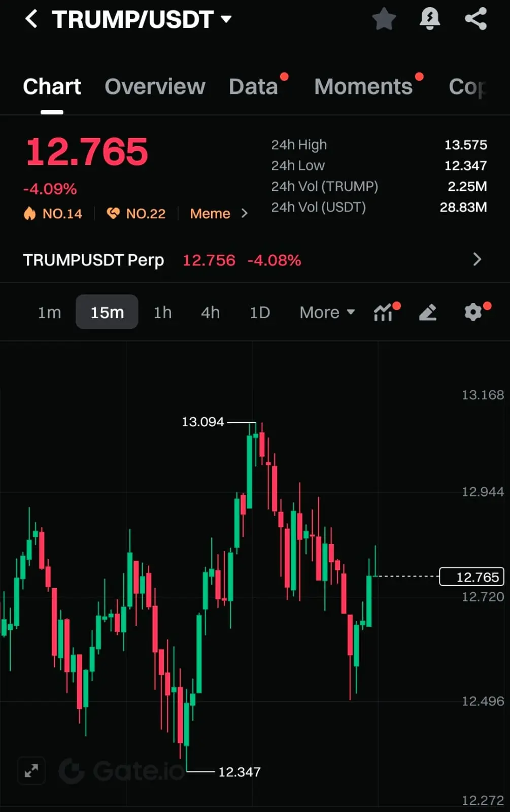Select the 1D timeframe
This screenshot has height=812, width=510.
pyautogui.click(x=260, y=312)
